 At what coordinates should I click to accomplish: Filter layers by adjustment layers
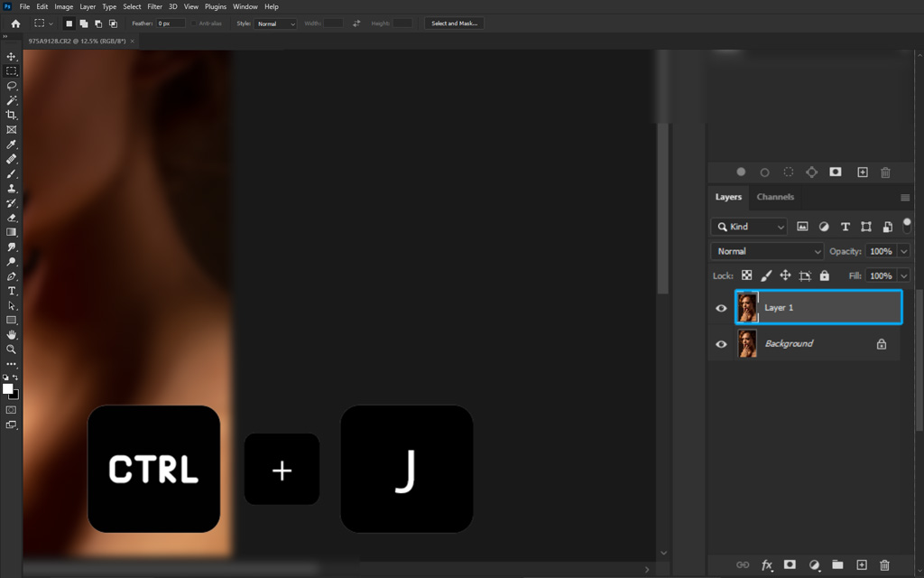pyautogui.click(x=824, y=227)
